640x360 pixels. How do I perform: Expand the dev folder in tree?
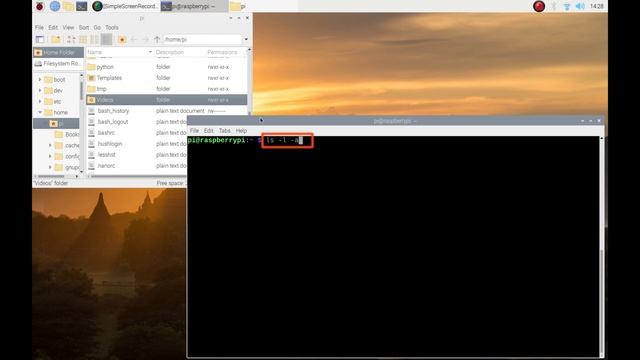coord(40,90)
